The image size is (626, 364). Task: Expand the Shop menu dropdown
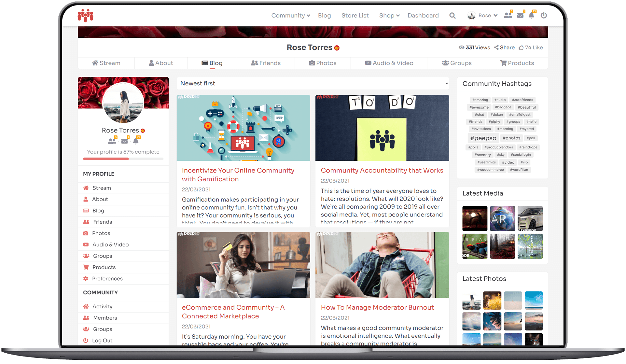coord(389,16)
